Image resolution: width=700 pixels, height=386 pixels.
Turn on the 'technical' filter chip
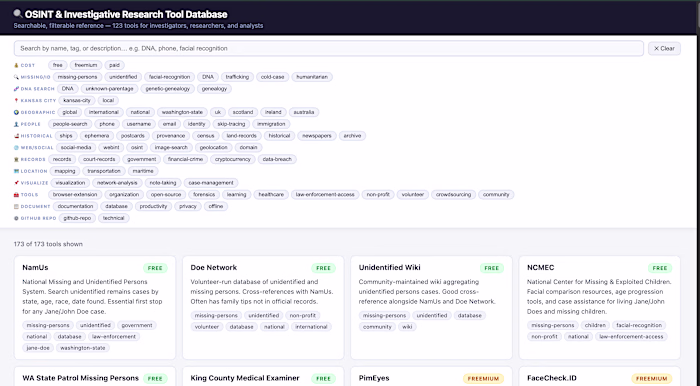pos(113,218)
